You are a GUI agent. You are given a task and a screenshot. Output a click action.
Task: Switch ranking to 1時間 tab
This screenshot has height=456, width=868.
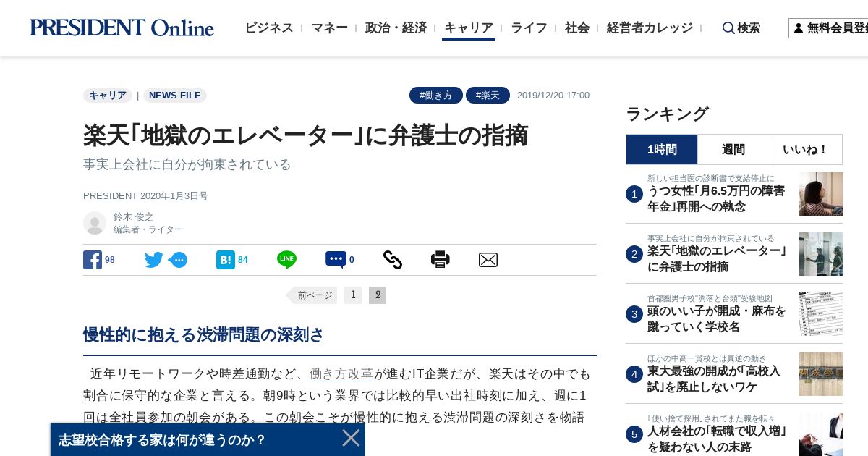coord(662,150)
